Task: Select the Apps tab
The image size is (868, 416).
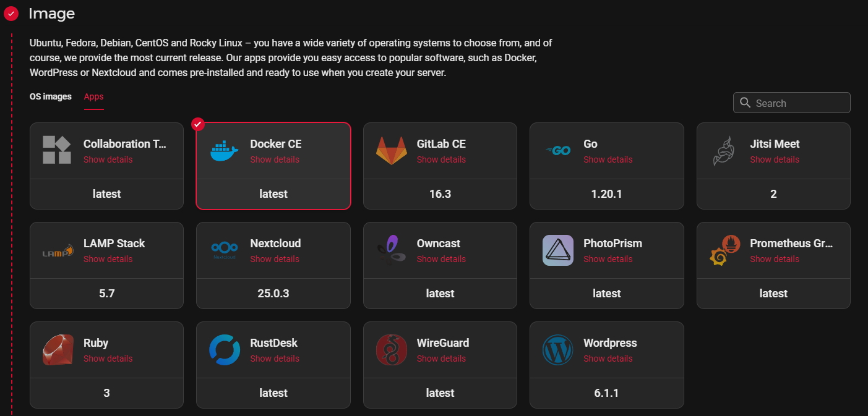Action: 93,97
